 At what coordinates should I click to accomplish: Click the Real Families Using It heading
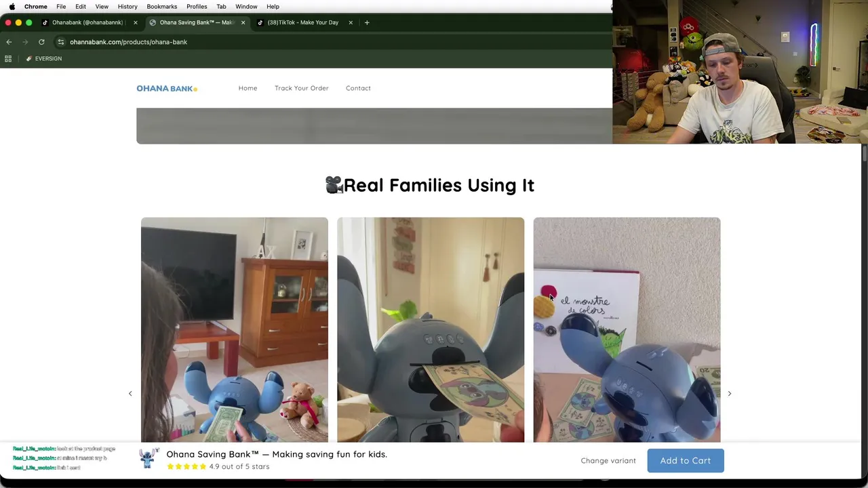pos(430,185)
